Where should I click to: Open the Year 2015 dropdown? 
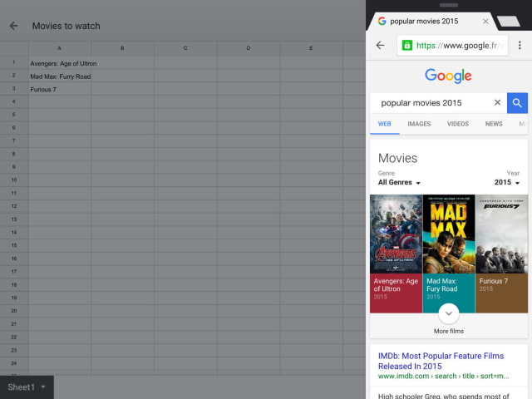[506, 183]
